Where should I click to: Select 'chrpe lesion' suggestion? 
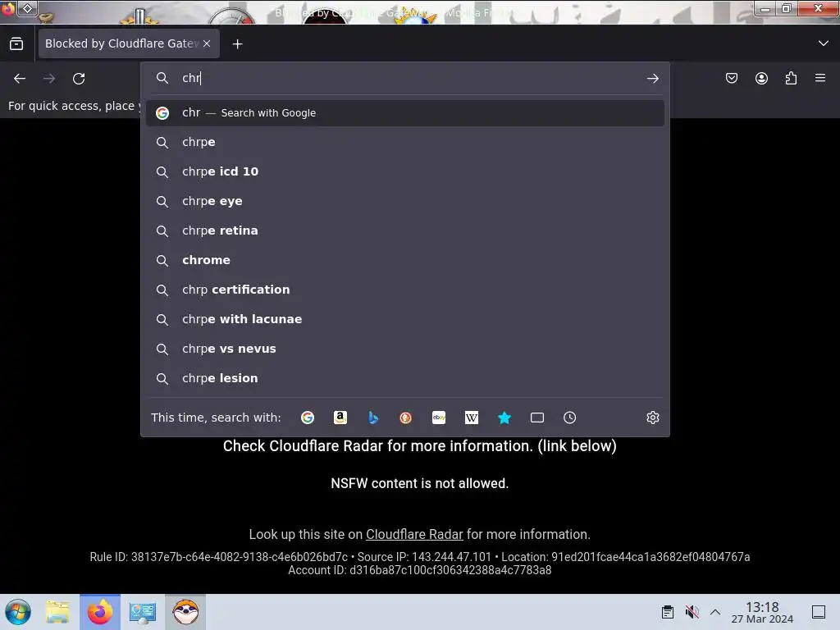(x=405, y=378)
